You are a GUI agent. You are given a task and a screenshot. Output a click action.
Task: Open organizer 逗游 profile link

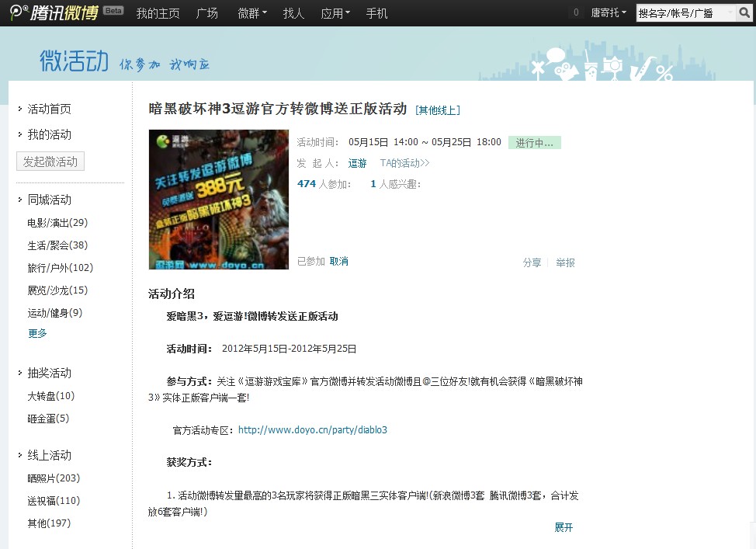[x=357, y=164]
